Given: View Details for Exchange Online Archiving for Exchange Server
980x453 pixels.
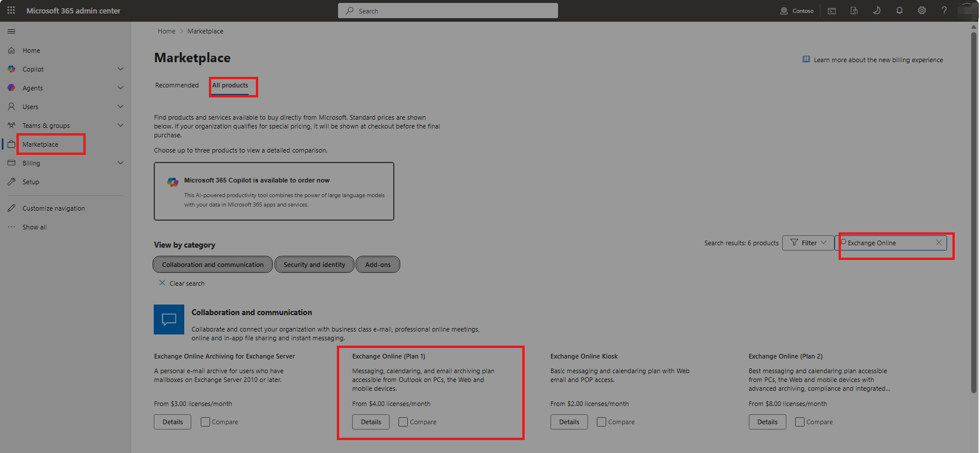Looking at the screenshot, I should click(173, 422).
